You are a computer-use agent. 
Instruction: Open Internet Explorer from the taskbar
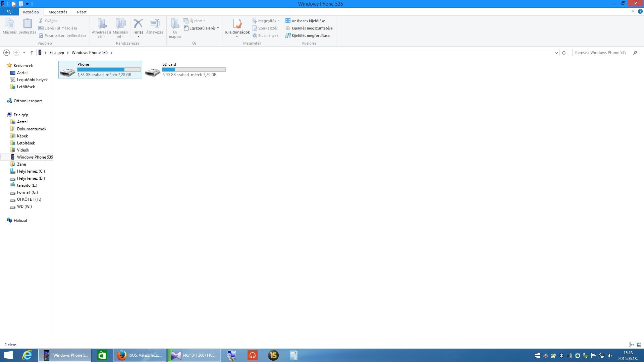(27, 355)
